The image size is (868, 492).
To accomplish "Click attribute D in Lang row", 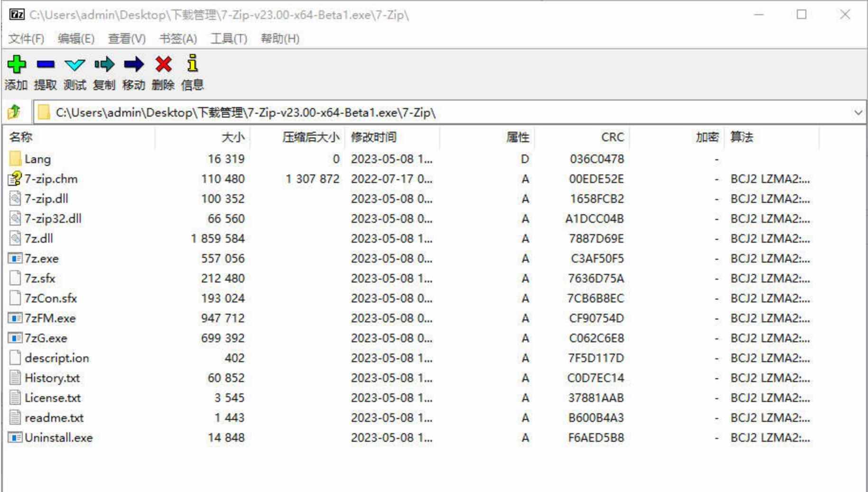I will point(525,159).
